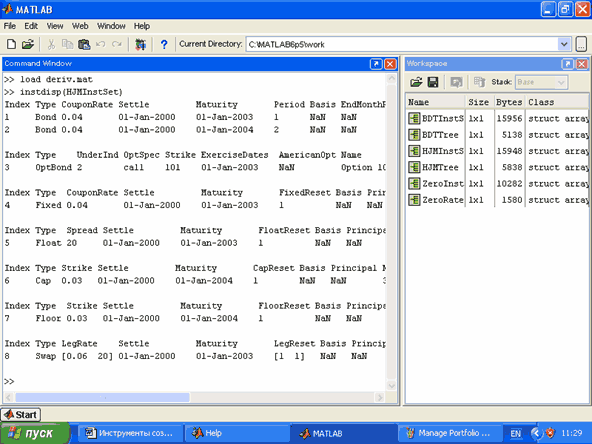The image size is (592, 444).
Task: Click the 'instdisp(HJMInstSet)' command line text
Action: 71,92
